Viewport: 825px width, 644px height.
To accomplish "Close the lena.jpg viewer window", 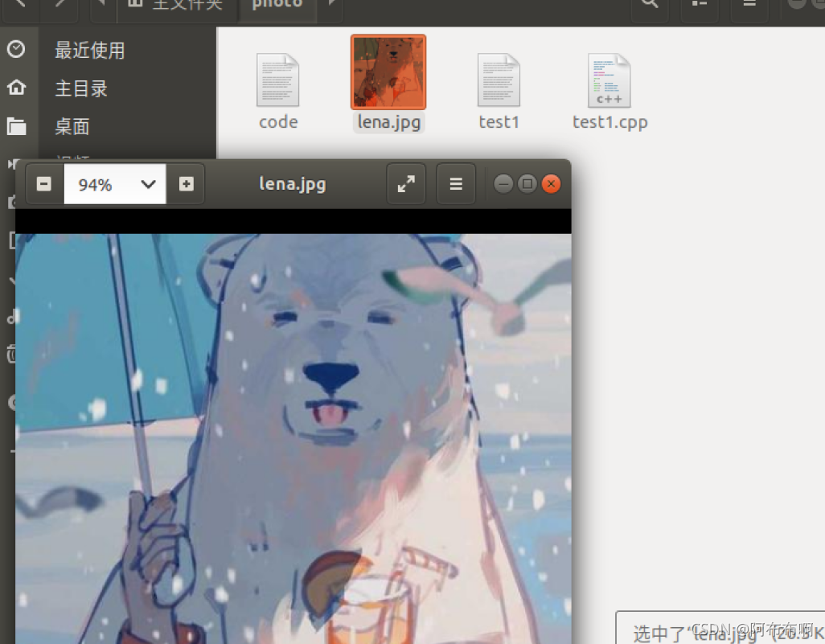I will point(552,184).
